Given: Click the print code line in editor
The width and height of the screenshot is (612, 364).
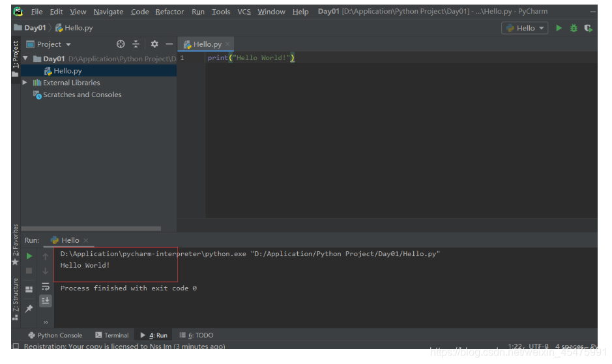Looking at the screenshot, I should tap(251, 58).
